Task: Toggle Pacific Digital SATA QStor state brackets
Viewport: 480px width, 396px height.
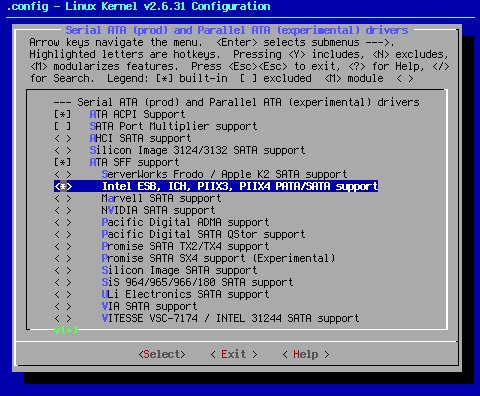Action: coord(63,234)
